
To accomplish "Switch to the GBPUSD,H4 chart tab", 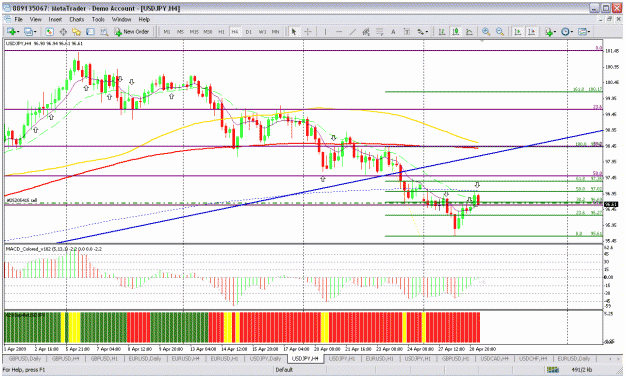I will (x=65, y=358).
